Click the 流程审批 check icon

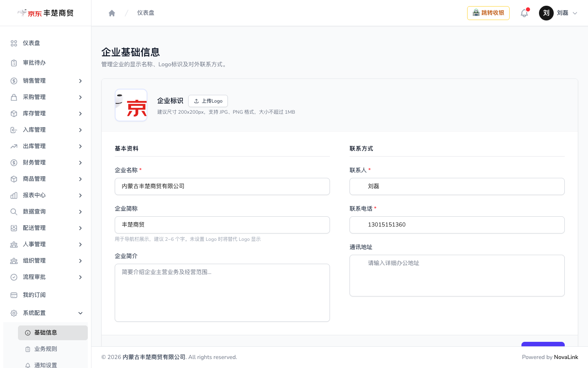[14, 277]
